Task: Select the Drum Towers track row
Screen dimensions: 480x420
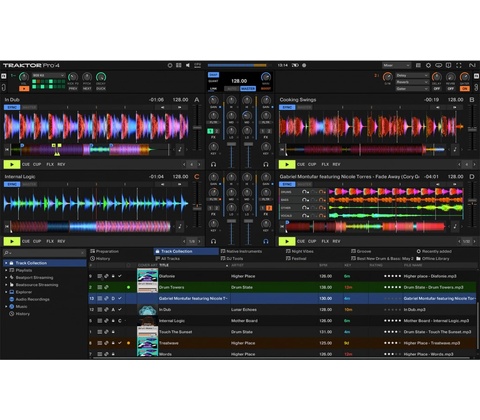Action: pyautogui.click(x=283, y=287)
